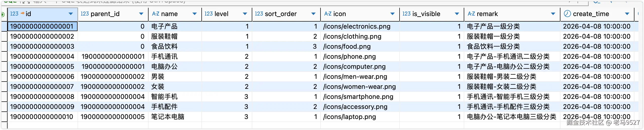Select the level column header
The width and height of the screenshot is (644, 130).
tap(222, 14)
